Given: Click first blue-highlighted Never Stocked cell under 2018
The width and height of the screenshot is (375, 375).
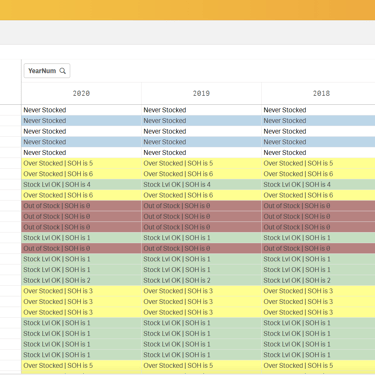Looking at the screenshot, I should coord(318,121).
